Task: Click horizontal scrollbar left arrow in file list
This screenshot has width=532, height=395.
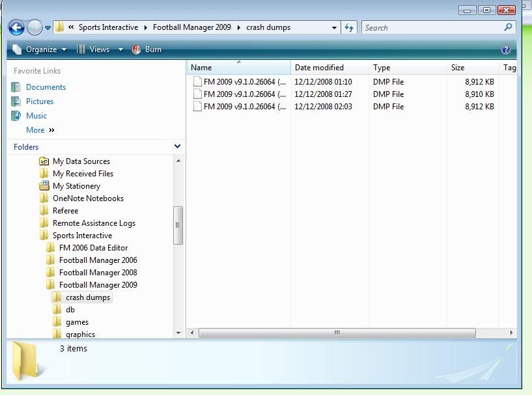Action: (192, 333)
